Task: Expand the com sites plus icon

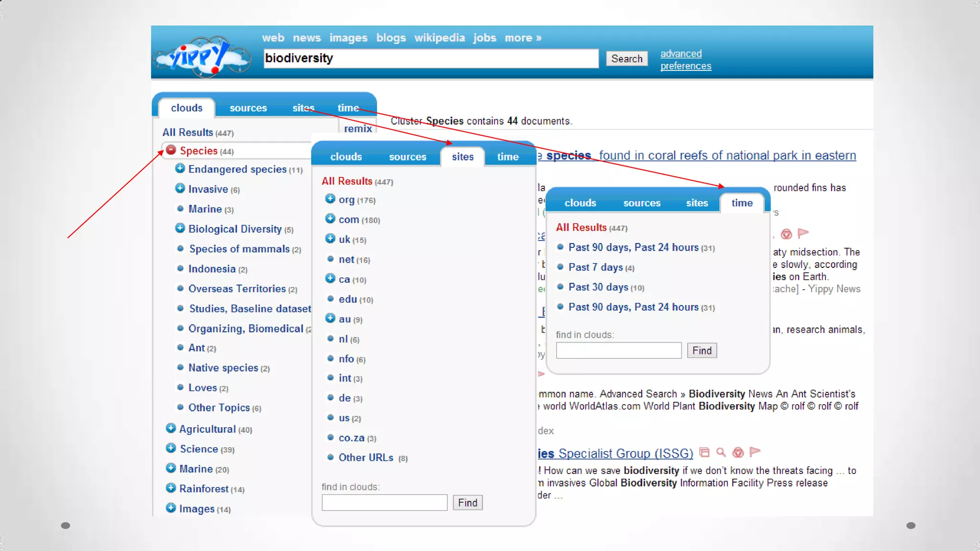Action: [330, 219]
